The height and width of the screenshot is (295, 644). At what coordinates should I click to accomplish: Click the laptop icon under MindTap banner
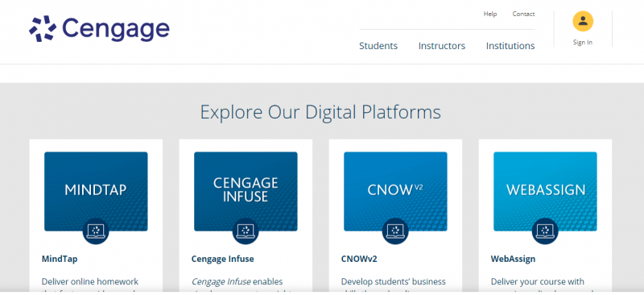(96, 231)
